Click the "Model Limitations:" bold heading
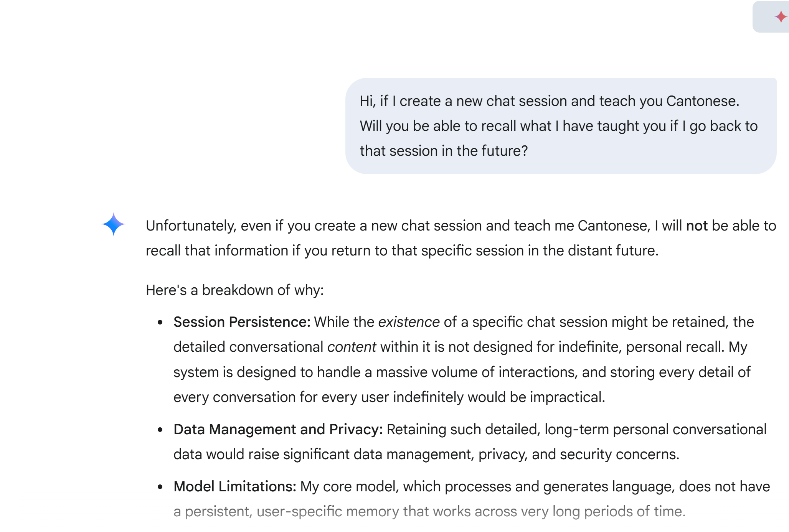789x532 pixels. 235,487
